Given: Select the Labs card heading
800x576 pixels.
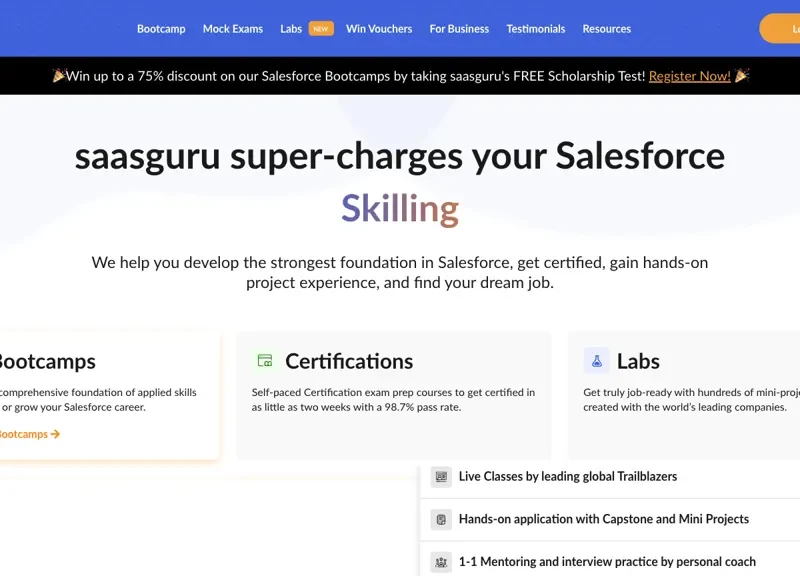Looking at the screenshot, I should [x=638, y=361].
